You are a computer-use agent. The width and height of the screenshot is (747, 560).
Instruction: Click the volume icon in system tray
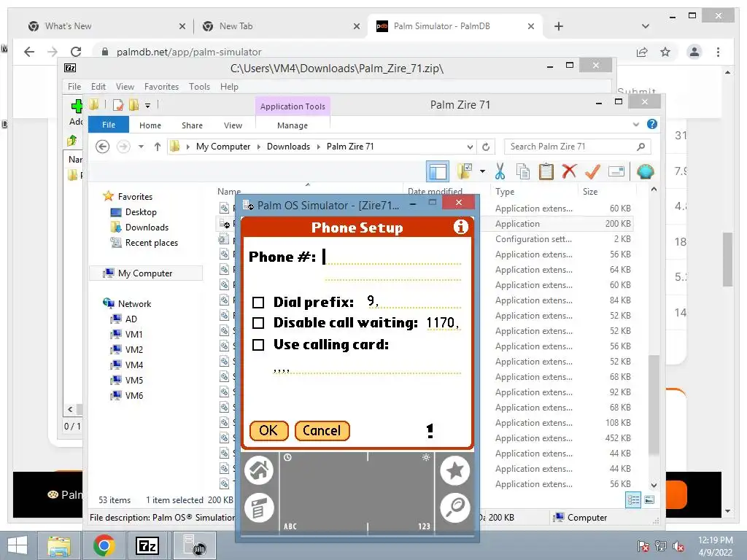[678, 547]
